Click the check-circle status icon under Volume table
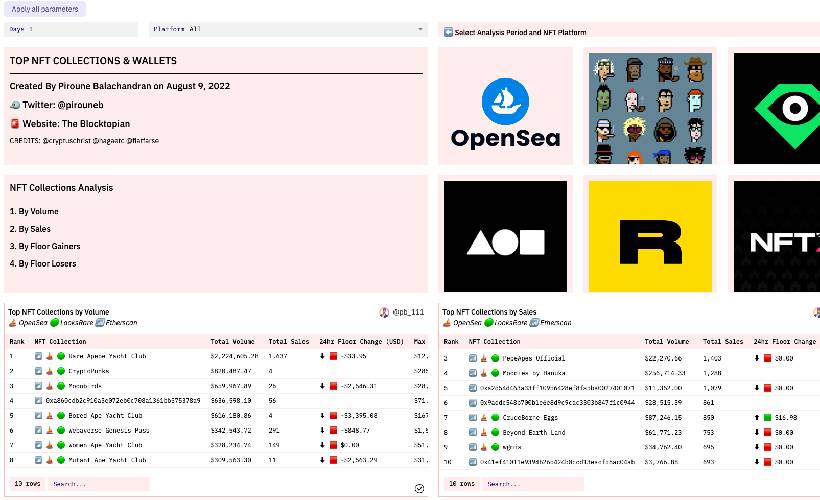This screenshot has height=500, width=820. pos(419,488)
